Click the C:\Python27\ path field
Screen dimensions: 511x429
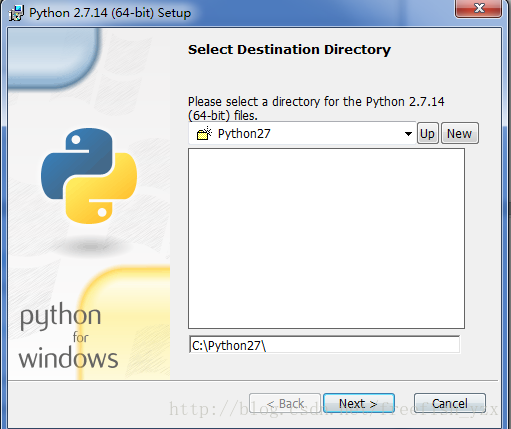[x=324, y=345]
